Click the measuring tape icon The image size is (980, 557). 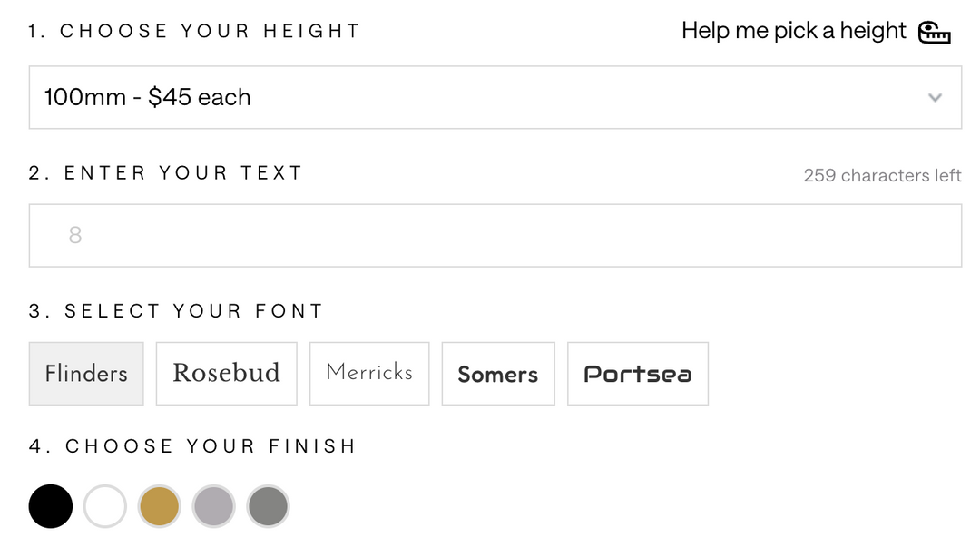point(935,33)
